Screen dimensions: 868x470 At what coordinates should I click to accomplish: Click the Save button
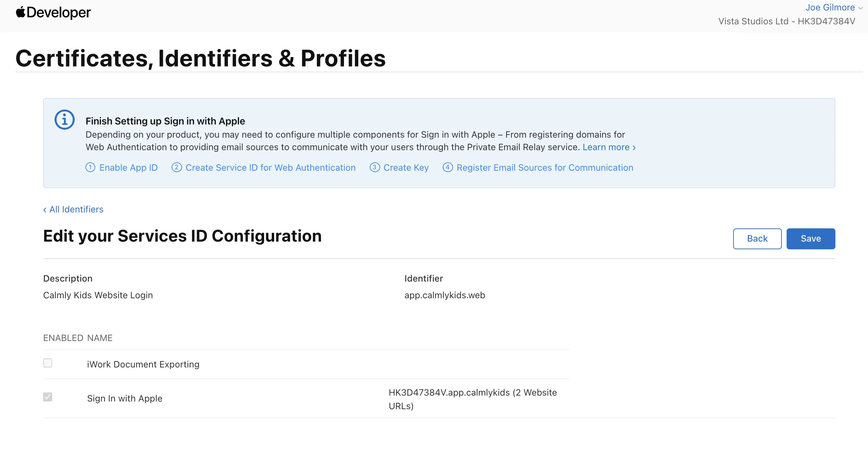pos(811,238)
